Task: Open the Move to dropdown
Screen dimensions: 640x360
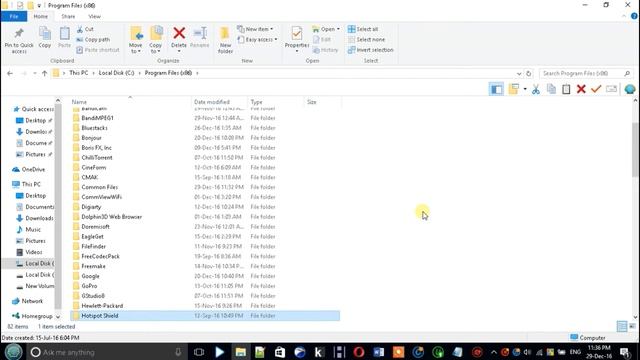Action: click(136, 40)
